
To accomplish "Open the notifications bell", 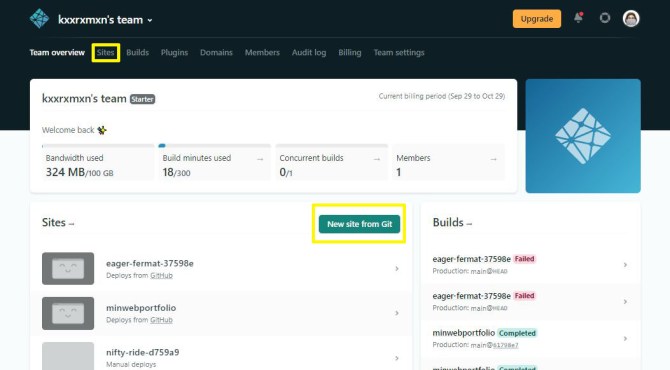I will (579, 18).
